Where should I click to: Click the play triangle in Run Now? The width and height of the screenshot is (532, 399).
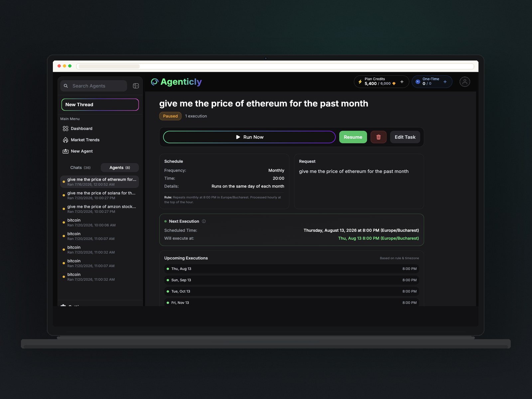(238, 137)
